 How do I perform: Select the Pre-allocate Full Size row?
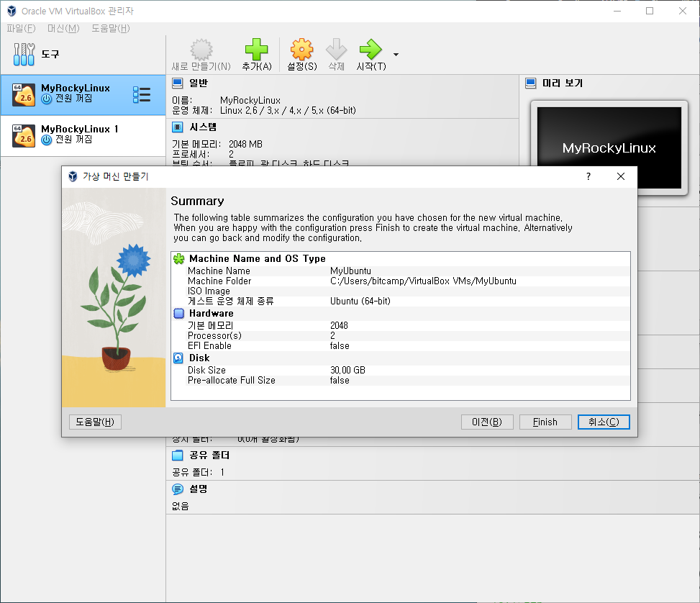[401, 381]
